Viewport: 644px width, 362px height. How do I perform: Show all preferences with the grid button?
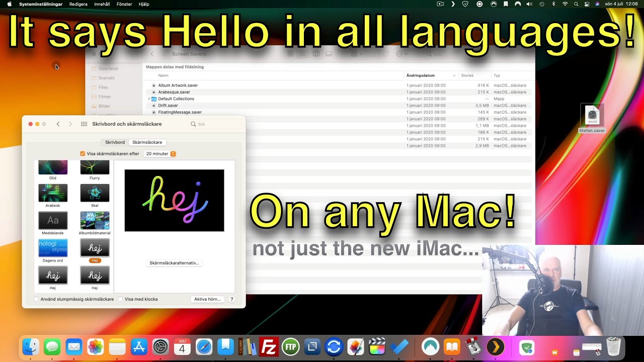[x=84, y=124]
